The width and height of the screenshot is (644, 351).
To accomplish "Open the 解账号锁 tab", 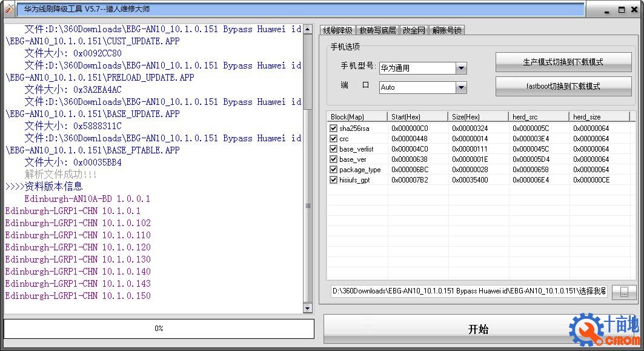I will pyautogui.click(x=447, y=30).
